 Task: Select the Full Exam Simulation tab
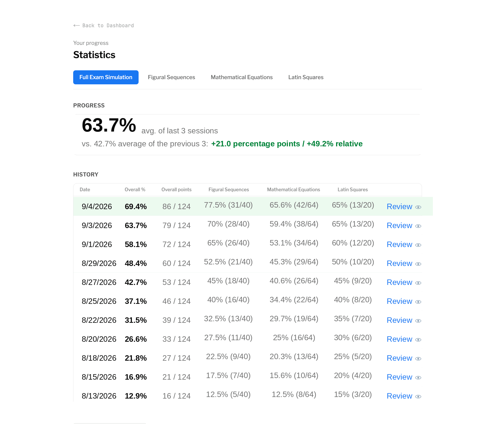(106, 77)
